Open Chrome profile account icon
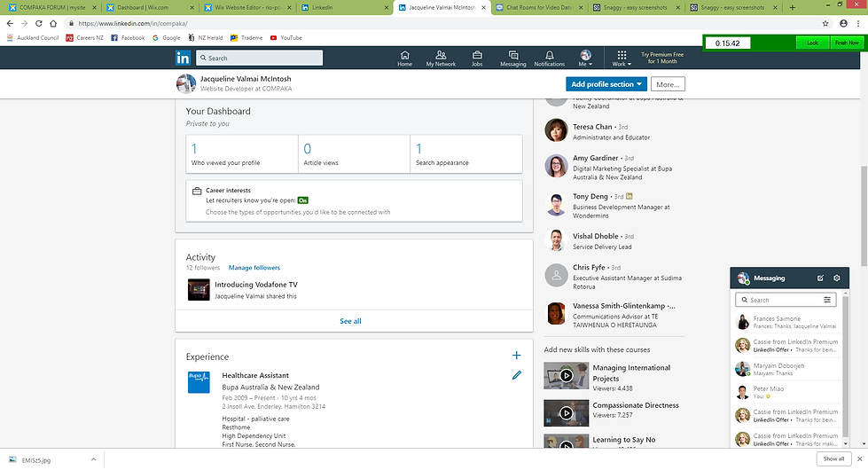The image size is (868, 470). point(843,23)
